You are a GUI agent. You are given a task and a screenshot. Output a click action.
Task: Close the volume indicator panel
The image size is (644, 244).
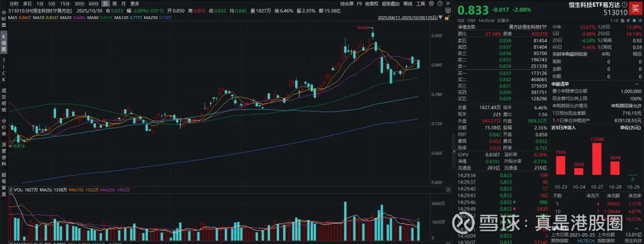coord(448,190)
